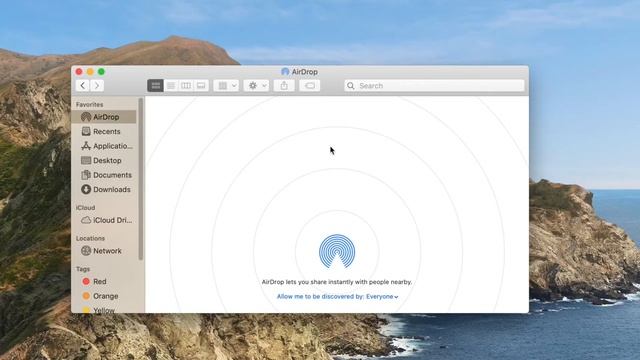This screenshot has height=360, width=640.
Task: Zoom the window with the green button
Action: (101, 72)
